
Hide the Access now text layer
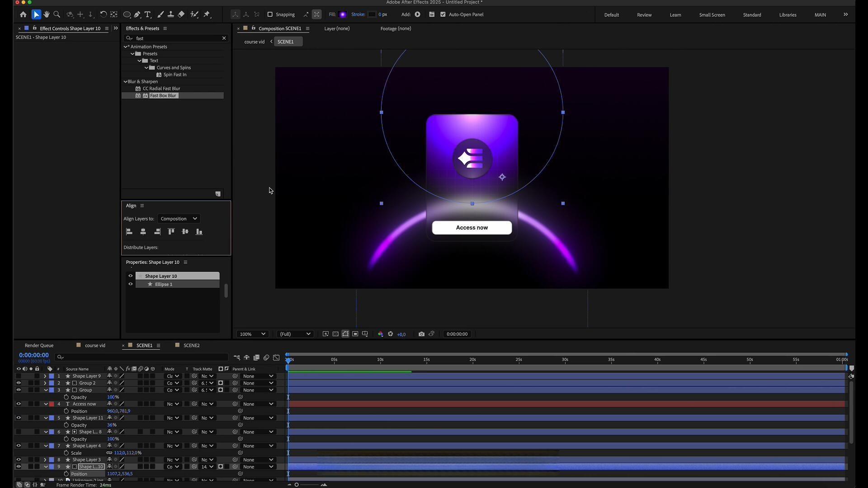coord(19,404)
